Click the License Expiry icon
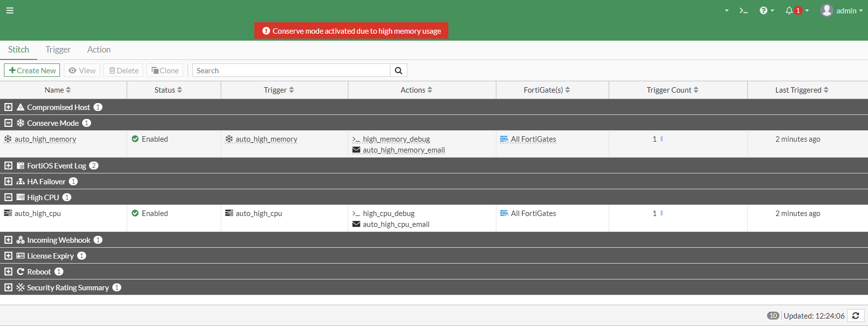 (x=20, y=256)
